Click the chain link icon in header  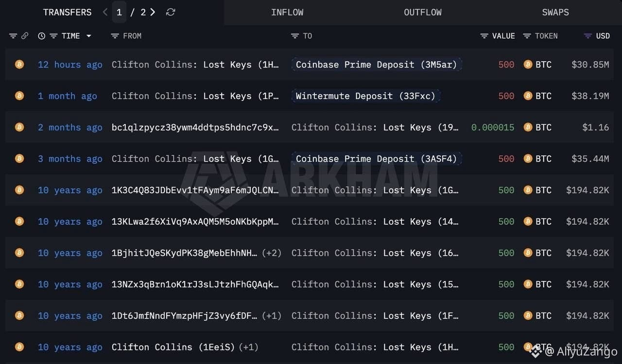(25, 36)
